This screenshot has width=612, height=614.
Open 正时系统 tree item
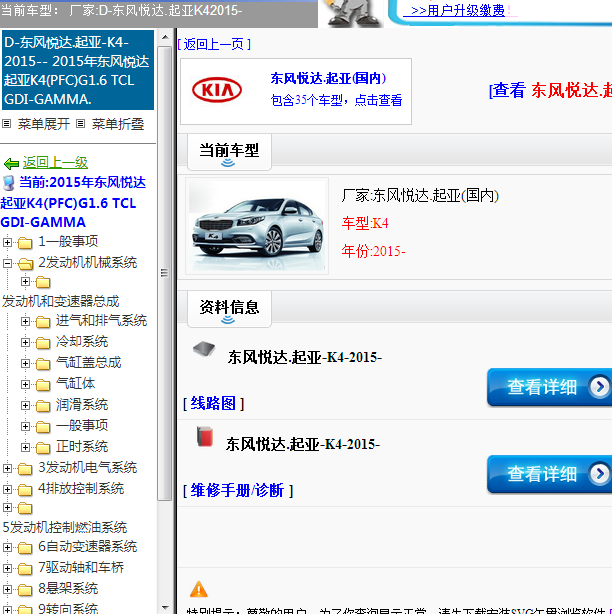coord(82,446)
